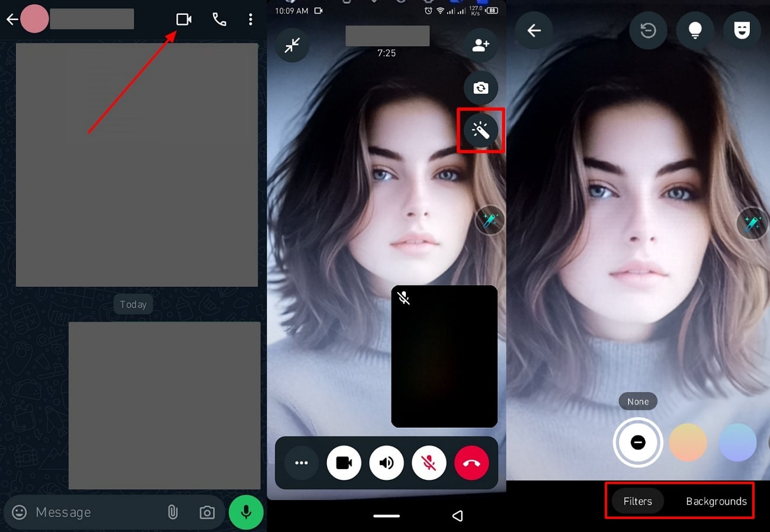Start a voice call from chat header
Image resolution: width=770 pixels, height=532 pixels.
point(219,20)
